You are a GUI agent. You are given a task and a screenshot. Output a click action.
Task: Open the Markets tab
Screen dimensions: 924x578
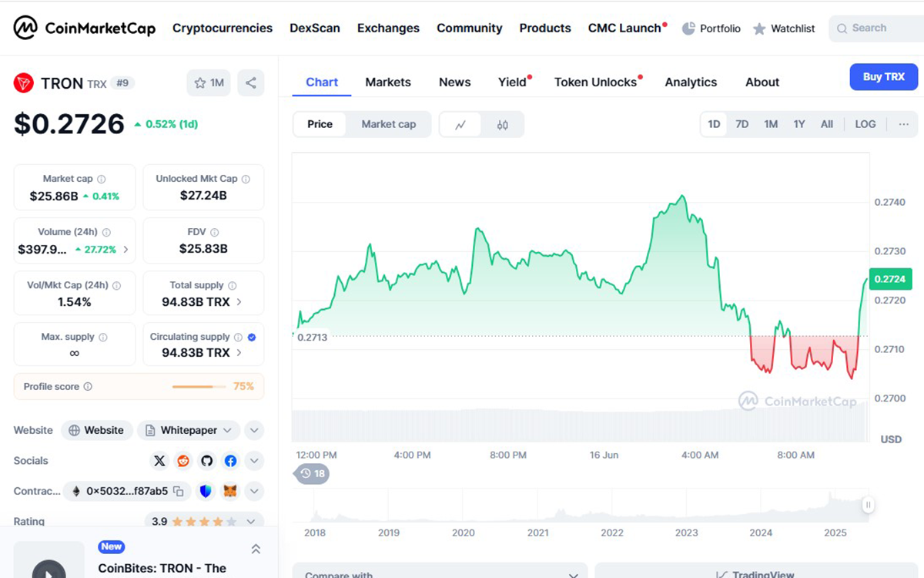388,82
